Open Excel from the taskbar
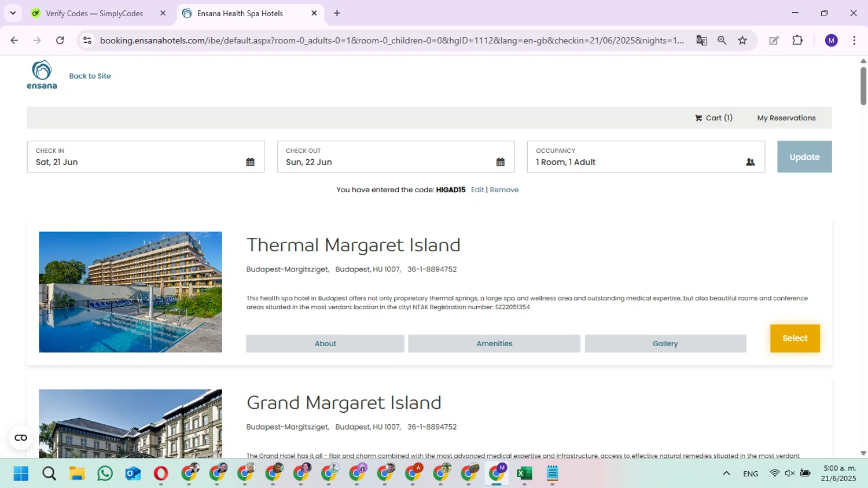Image resolution: width=868 pixels, height=488 pixels. coord(524,474)
